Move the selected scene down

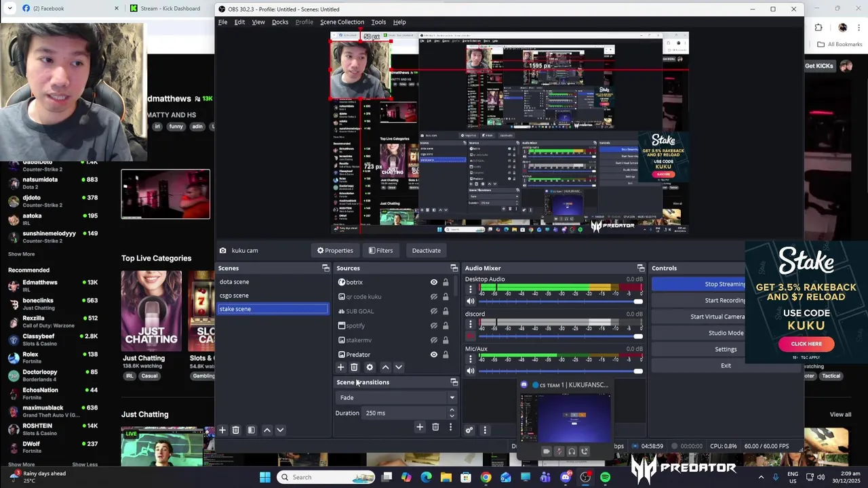(280, 430)
